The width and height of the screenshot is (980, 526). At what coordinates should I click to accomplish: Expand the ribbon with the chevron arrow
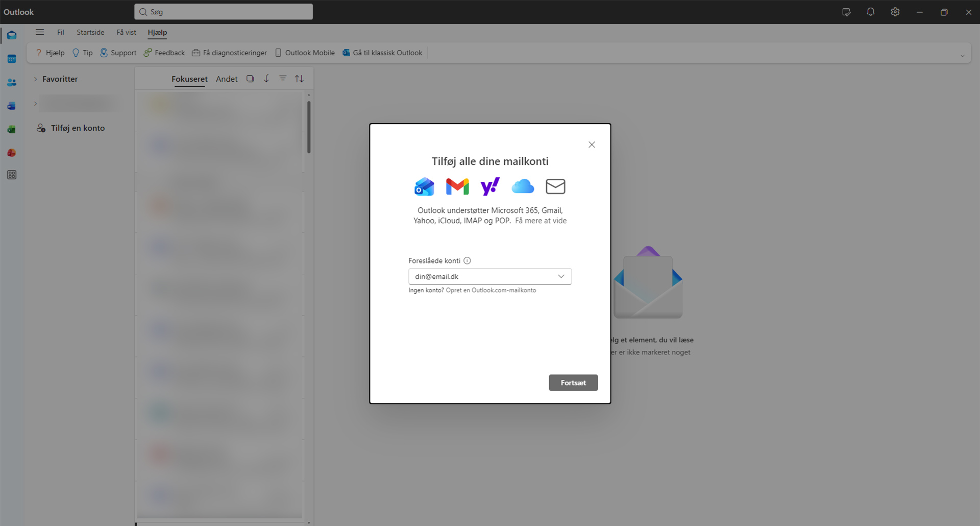(962, 56)
